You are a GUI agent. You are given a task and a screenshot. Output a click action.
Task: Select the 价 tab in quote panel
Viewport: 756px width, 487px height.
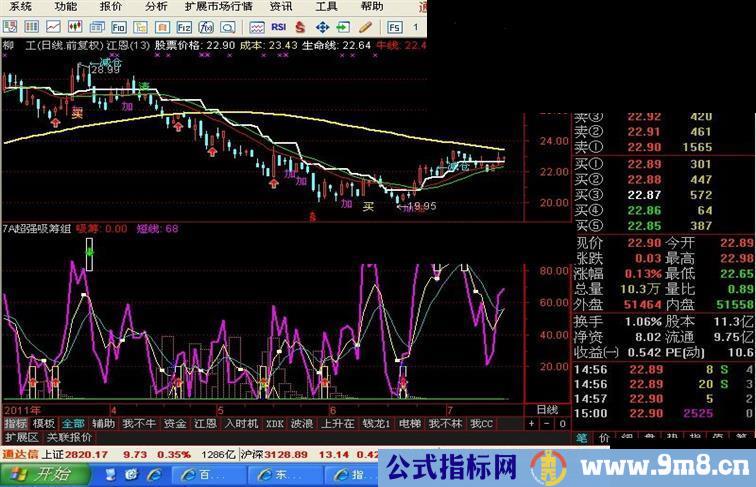coord(604,438)
